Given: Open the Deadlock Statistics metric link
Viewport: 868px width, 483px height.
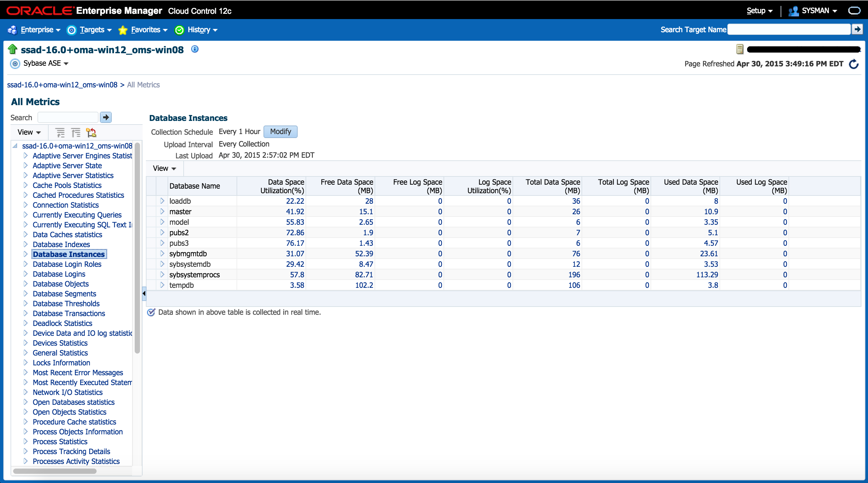Looking at the screenshot, I should (x=62, y=323).
